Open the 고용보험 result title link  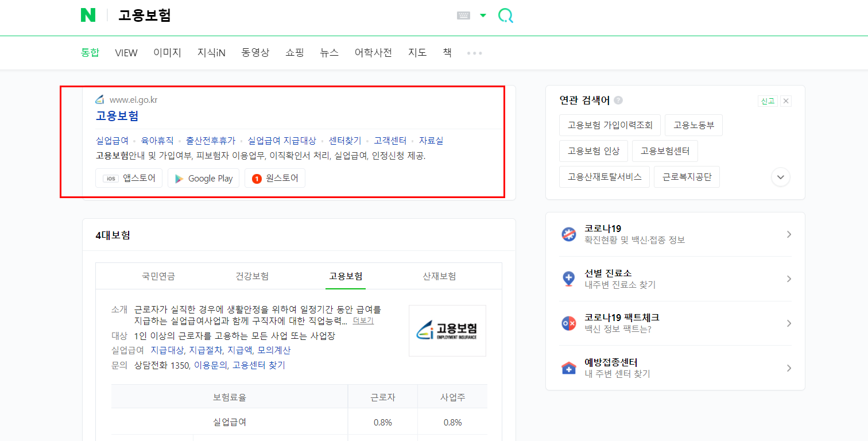117,116
